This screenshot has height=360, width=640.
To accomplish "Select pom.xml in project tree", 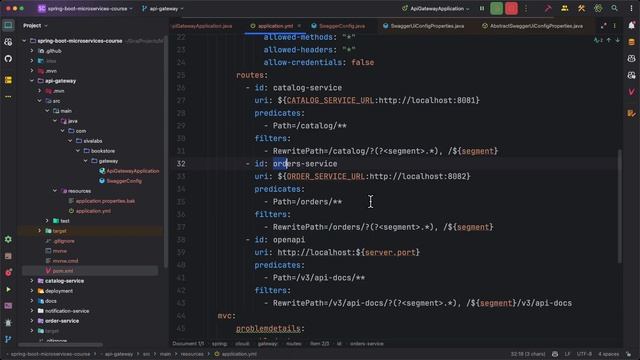I will [x=62, y=271].
